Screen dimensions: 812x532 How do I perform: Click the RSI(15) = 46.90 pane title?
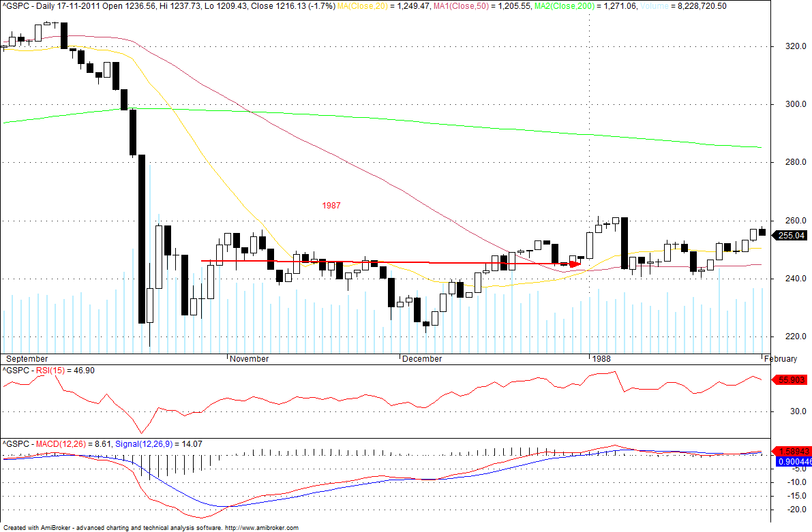coord(48,371)
